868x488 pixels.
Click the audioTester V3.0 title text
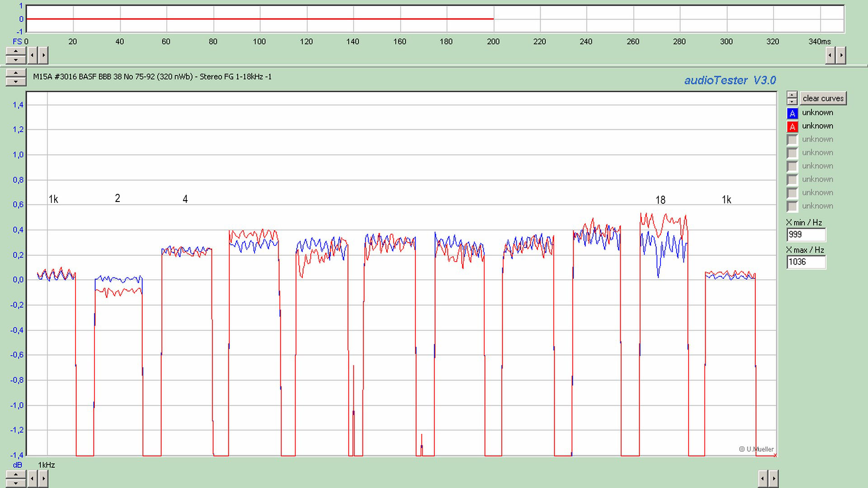click(730, 80)
